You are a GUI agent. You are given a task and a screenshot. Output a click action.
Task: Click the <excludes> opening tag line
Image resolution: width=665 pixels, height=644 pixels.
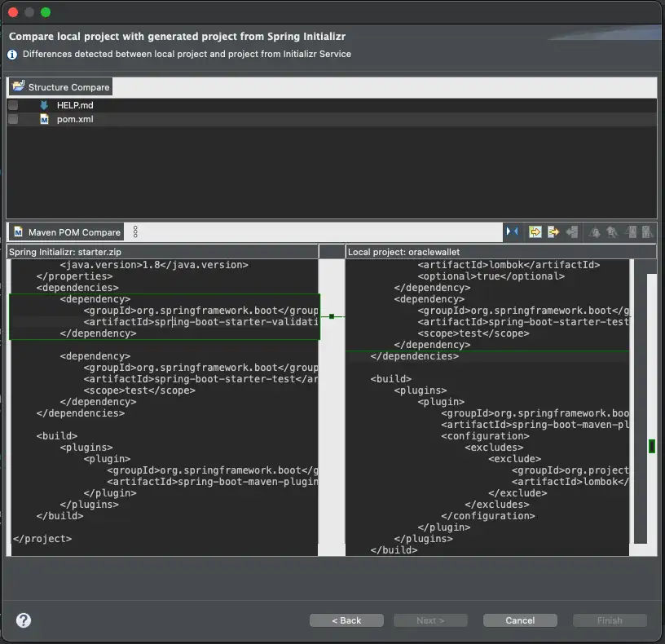click(x=494, y=448)
